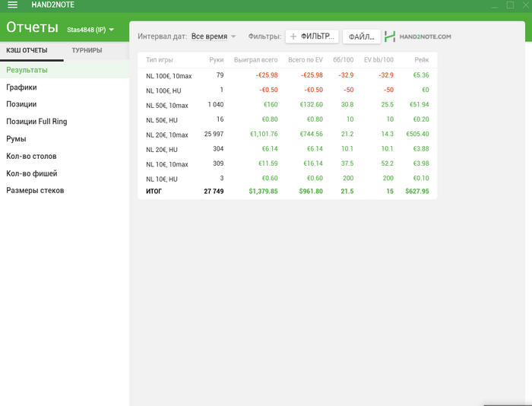Sort by Выиграл всего column header
Screen dimensions: 532x406
[x=255, y=60]
